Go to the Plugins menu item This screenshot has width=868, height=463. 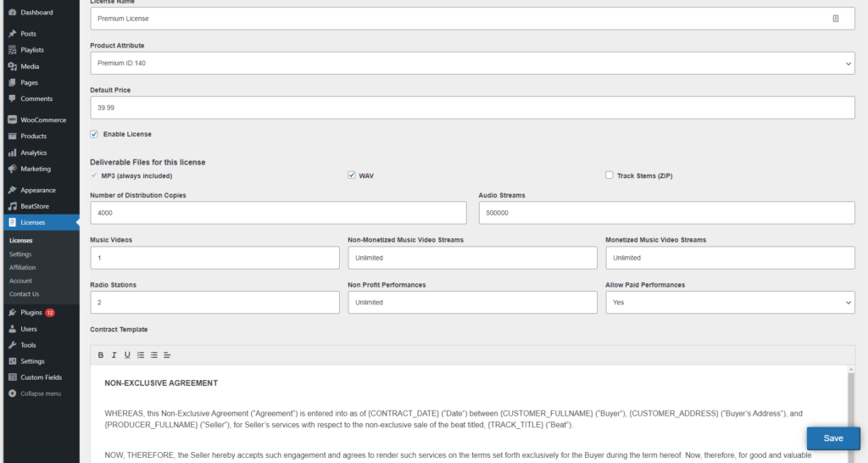pos(31,313)
